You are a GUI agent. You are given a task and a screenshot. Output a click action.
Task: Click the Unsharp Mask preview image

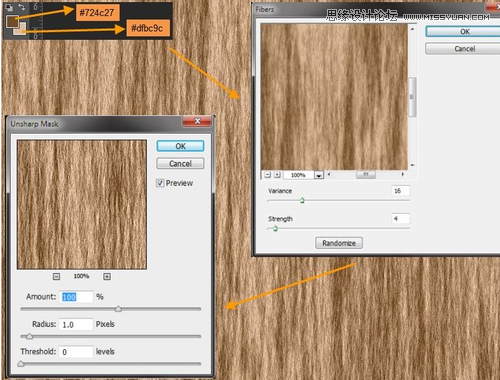point(82,205)
